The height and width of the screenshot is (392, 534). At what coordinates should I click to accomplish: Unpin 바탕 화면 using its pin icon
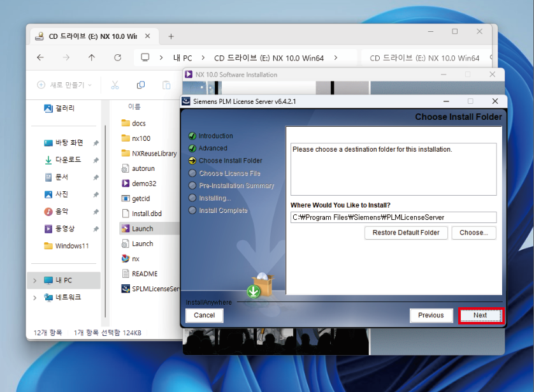point(96,143)
